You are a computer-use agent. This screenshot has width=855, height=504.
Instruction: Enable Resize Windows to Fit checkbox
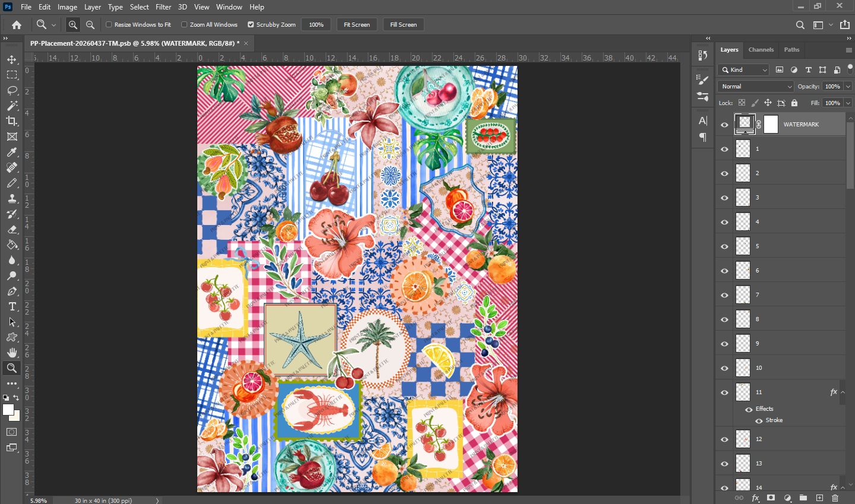(109, 25)
